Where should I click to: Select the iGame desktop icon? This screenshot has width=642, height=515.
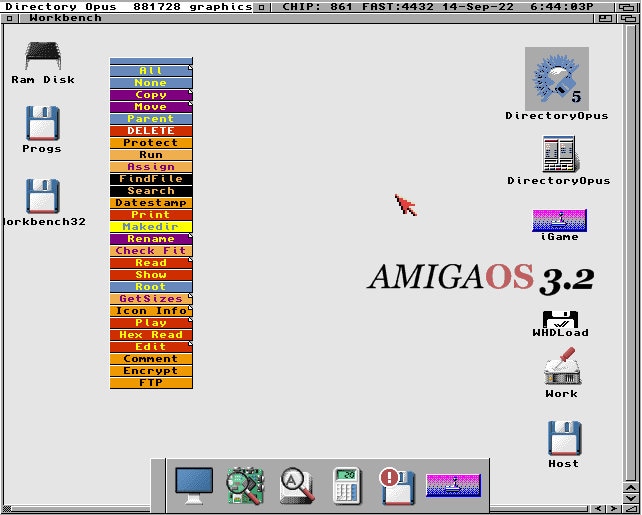tap(559, 220)
